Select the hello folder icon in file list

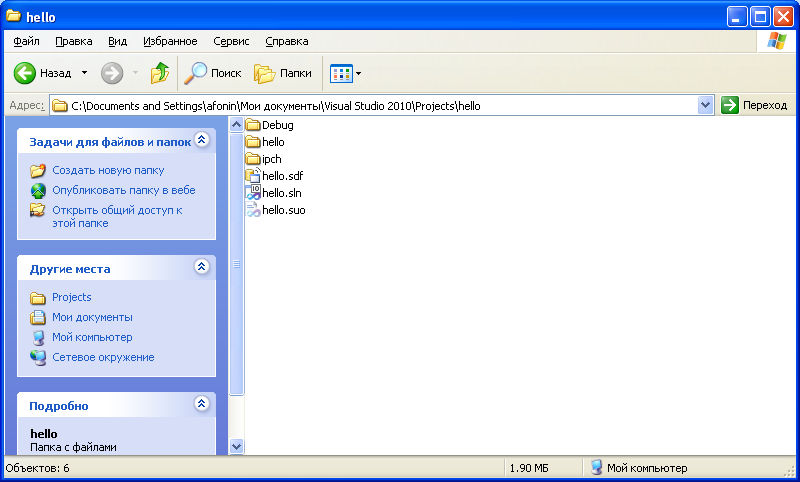(x=253, y=142)
